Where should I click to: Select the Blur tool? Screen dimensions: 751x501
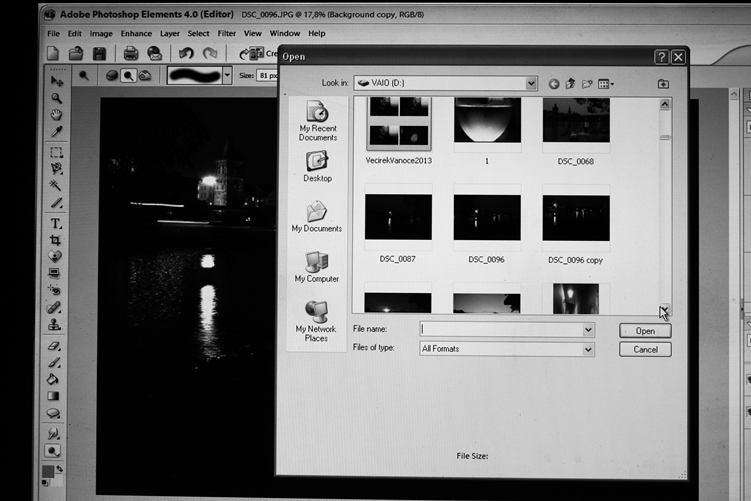pos(53,433)
